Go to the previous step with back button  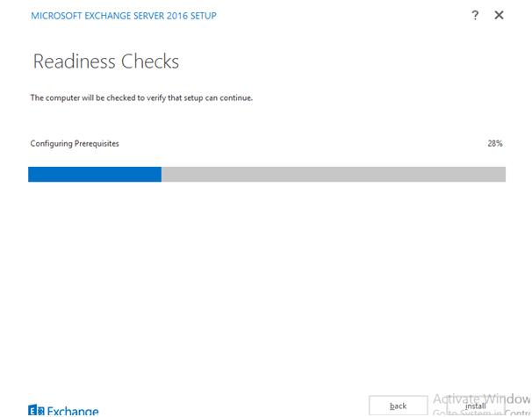[x=398, y=406]
